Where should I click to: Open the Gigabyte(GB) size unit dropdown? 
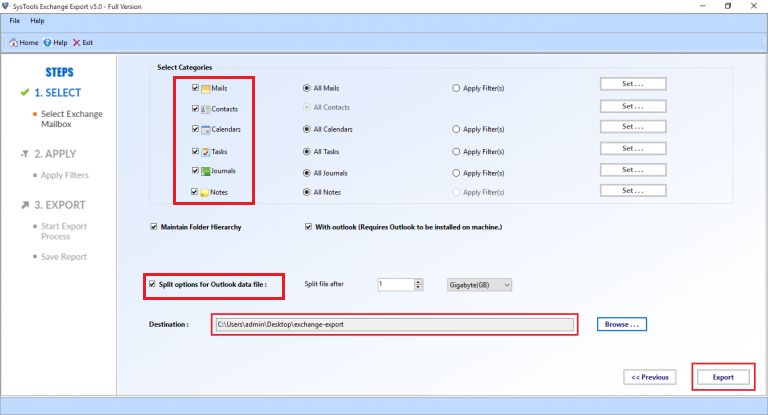479,285
